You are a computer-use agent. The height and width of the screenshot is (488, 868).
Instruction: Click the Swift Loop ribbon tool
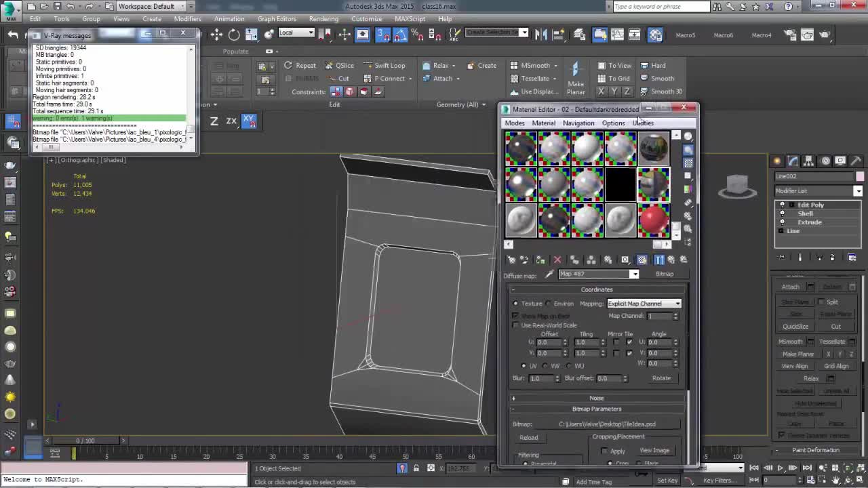click(384, 66)
